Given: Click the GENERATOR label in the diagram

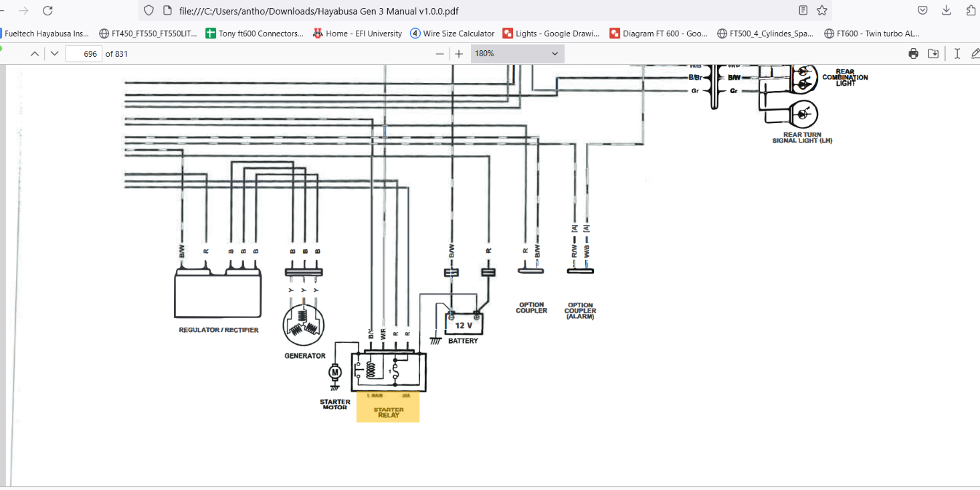Looking at the screenshot, I should click(305, 356).
